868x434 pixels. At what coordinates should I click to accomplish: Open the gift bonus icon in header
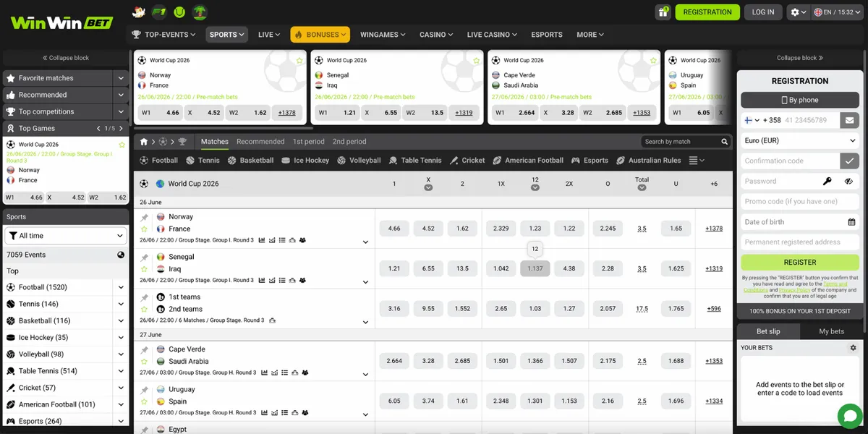point(663,12)
